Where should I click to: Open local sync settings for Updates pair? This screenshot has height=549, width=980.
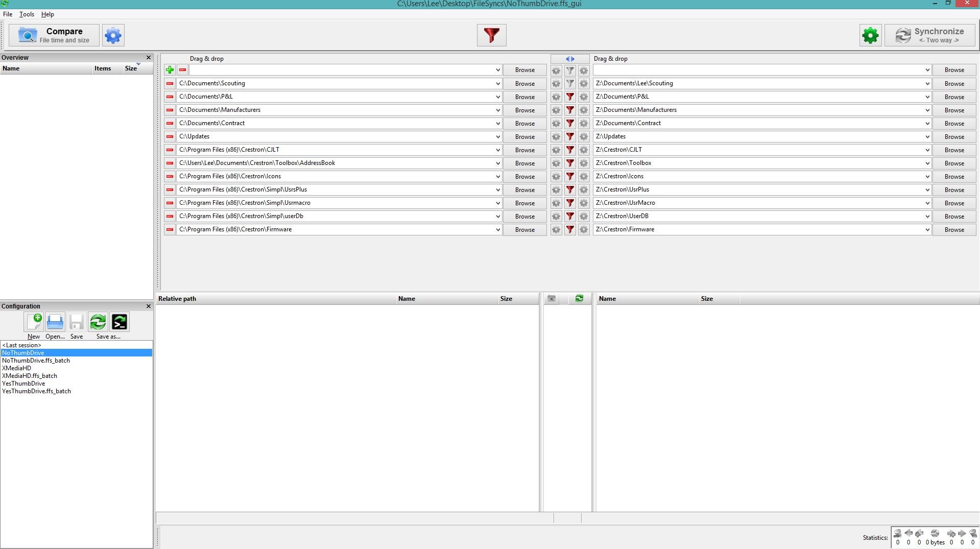coord(584,136)
